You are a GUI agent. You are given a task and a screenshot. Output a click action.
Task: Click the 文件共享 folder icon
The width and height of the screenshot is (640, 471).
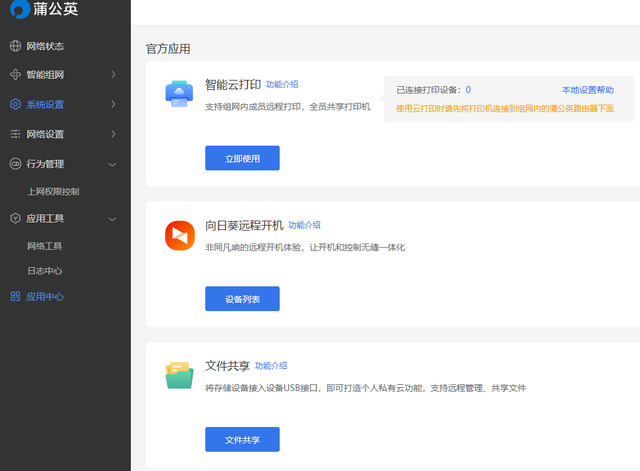[x=180, y=375]
